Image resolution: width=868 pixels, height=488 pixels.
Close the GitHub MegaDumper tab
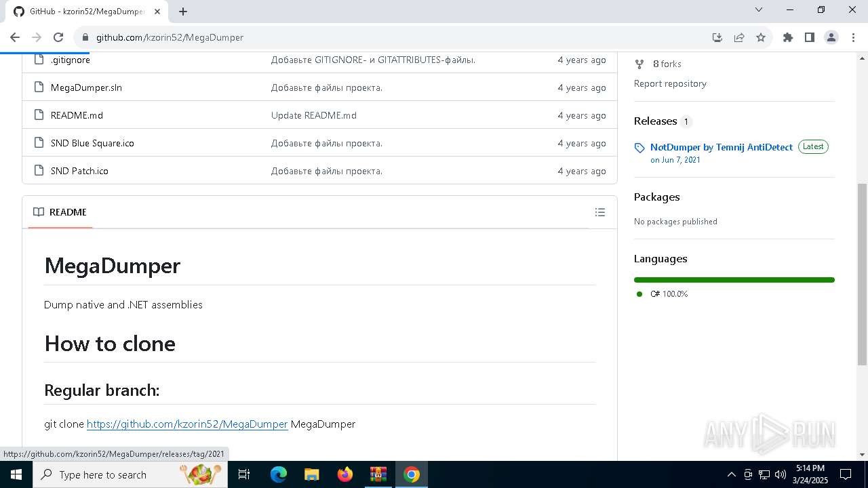point(158,12)
